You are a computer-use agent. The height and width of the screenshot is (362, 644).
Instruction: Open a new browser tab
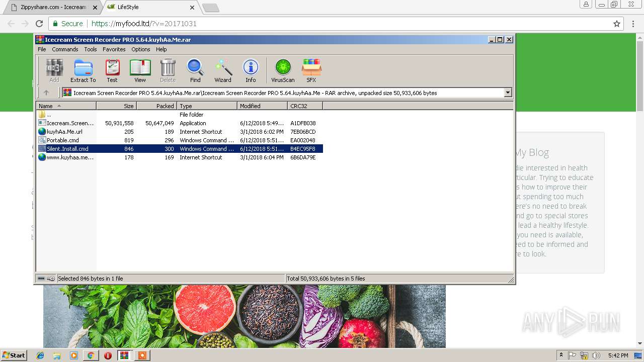[210, 8]
